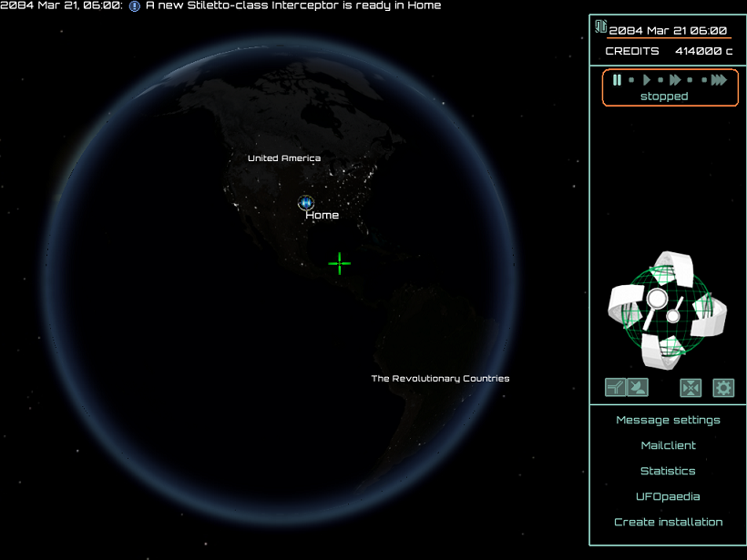Rotate globe using the right curved arrow
This screenshot has height=560, width=747.
(x=710, y=314)
